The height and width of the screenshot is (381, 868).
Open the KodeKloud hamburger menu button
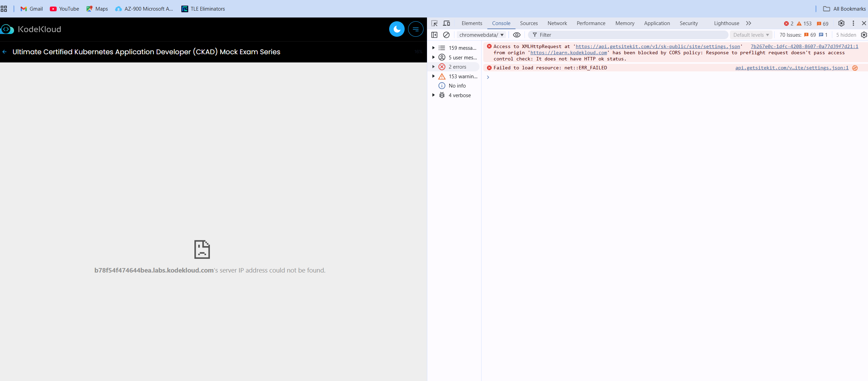point(416,29)
